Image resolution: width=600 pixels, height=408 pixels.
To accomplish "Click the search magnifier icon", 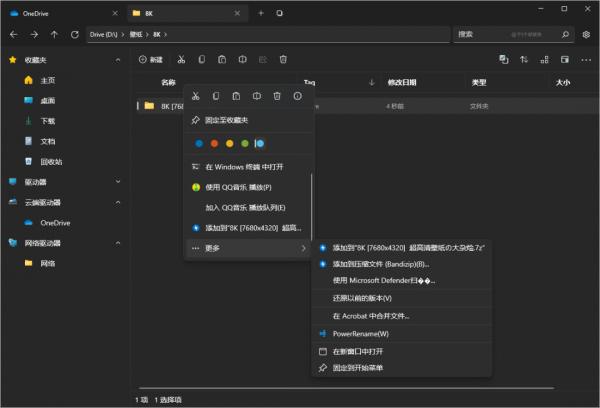I will [x=565, y=34].
